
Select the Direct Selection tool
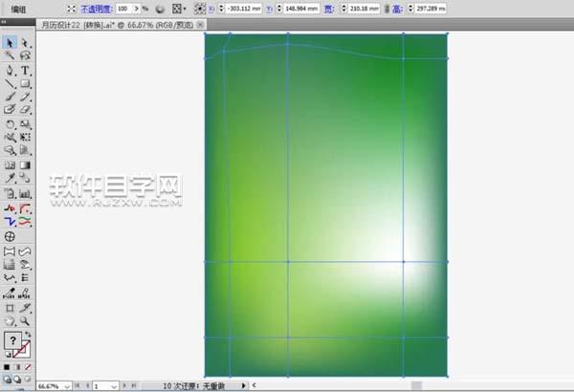(x=25, y=42)
